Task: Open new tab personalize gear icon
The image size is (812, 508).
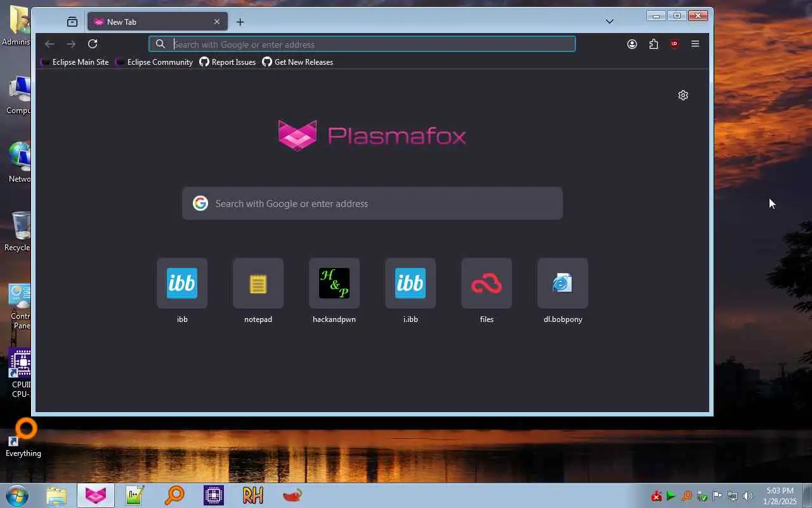Action: point(683,95)
